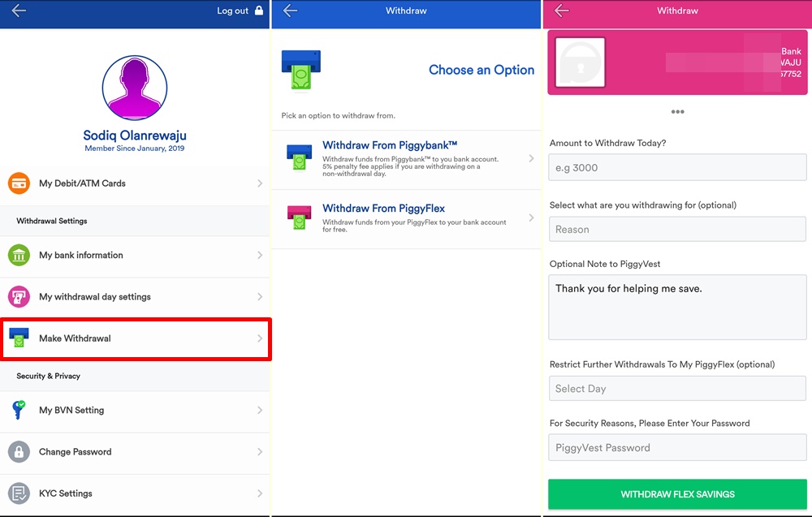The width and height of the screenshot is (812, 517).
Task: Expand KYC Settings chevron
Action: [x=260, y=493]
